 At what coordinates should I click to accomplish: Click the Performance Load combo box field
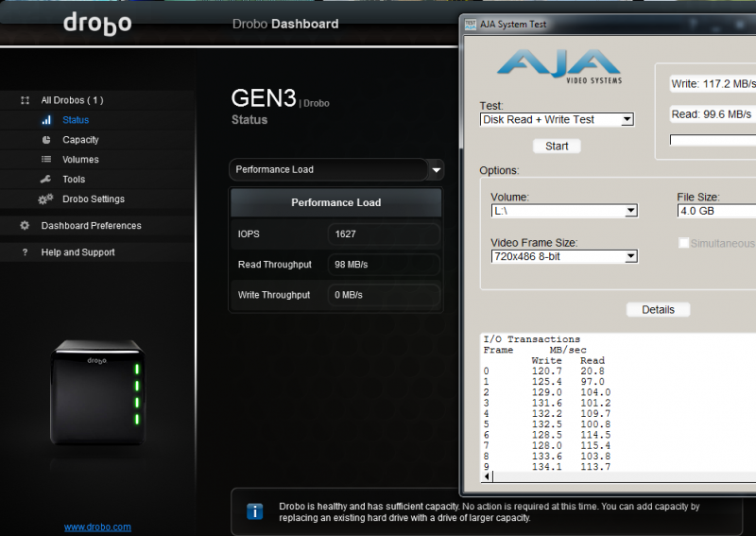coord(328,169)
